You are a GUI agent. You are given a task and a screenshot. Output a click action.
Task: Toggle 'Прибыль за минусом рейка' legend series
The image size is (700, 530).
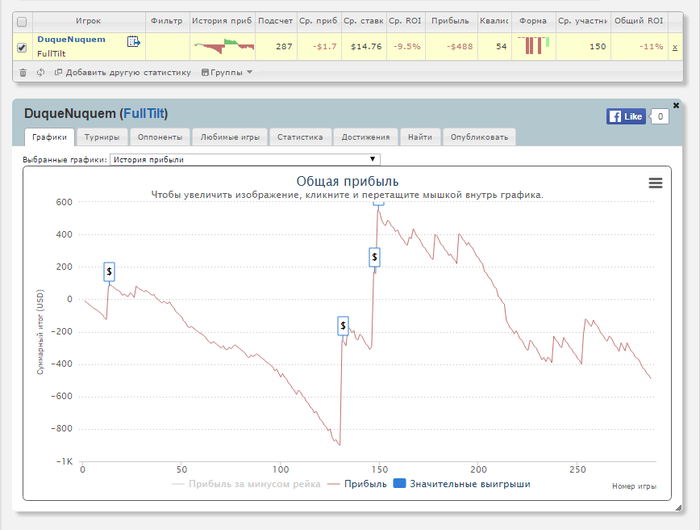[246, 484]
